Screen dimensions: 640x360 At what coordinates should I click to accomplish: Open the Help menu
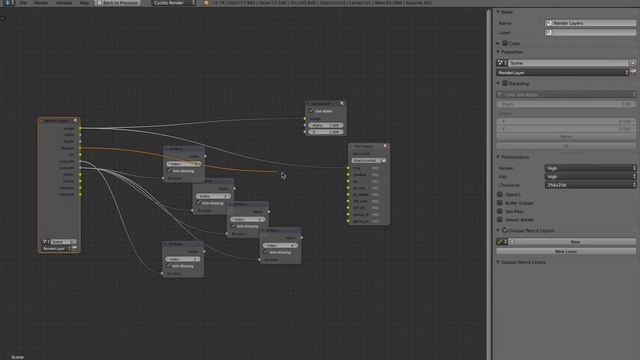84,2
